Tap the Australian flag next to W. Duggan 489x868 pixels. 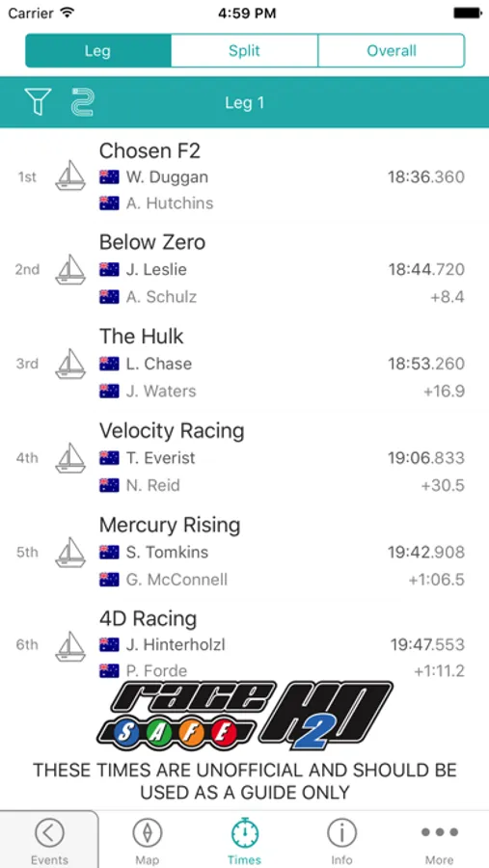click(x=109, y=177)
